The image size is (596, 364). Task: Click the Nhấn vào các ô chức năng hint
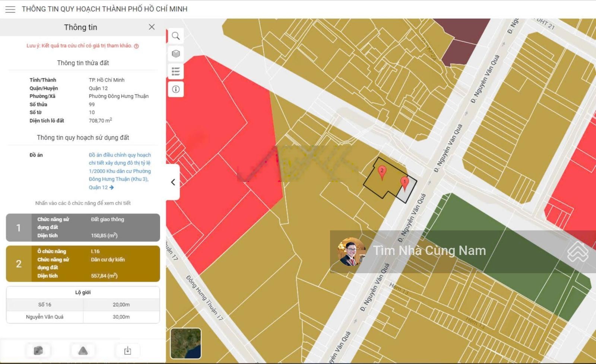tap(83, 203)
